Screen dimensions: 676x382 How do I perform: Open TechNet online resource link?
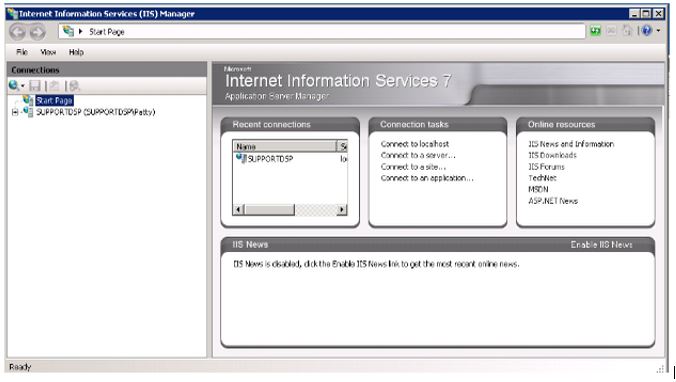tap(542, 178)
